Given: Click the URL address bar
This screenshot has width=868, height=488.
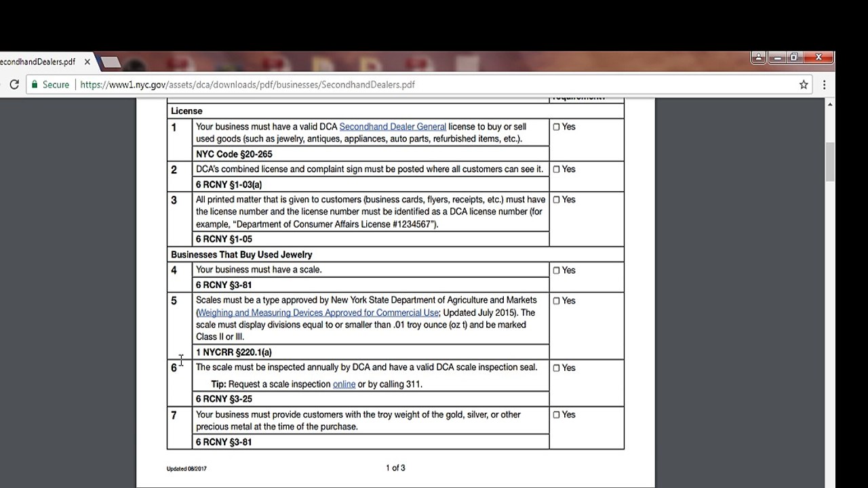Looking at the screenshot, I should pyautogui.click(x=434, y=85).
